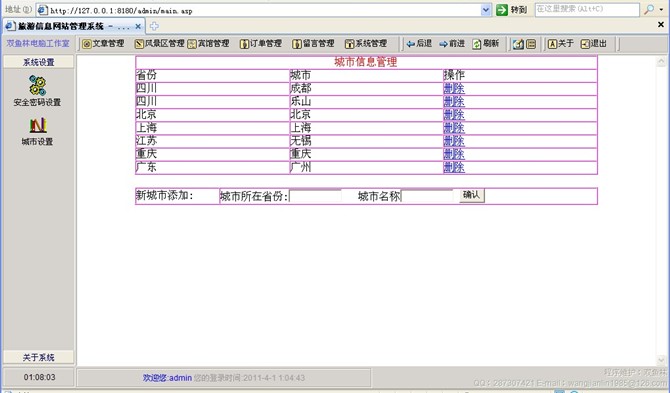Screen dimensions: 670x393
Task: Delete the 四川 成都 row
Action: pos(454,88)
